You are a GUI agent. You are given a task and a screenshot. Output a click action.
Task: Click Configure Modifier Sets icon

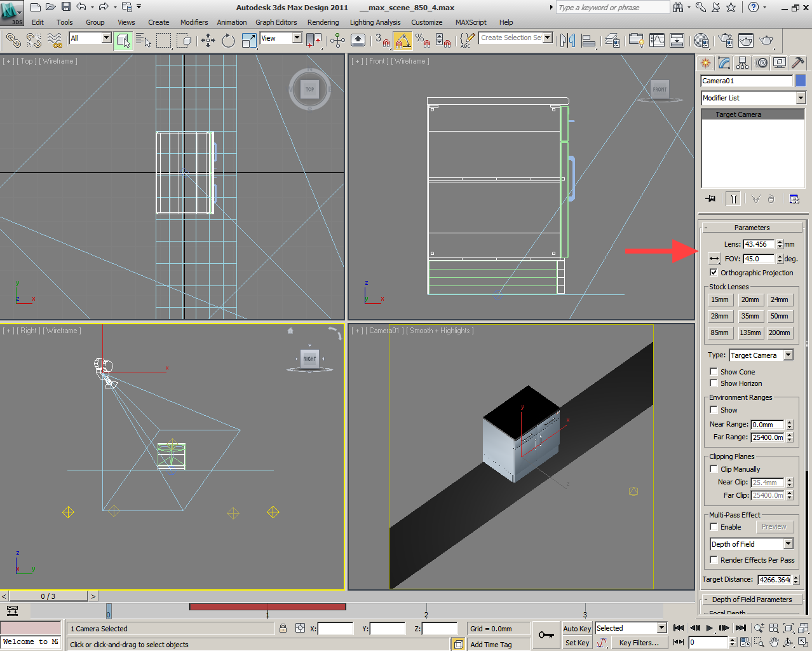(794, 198)
